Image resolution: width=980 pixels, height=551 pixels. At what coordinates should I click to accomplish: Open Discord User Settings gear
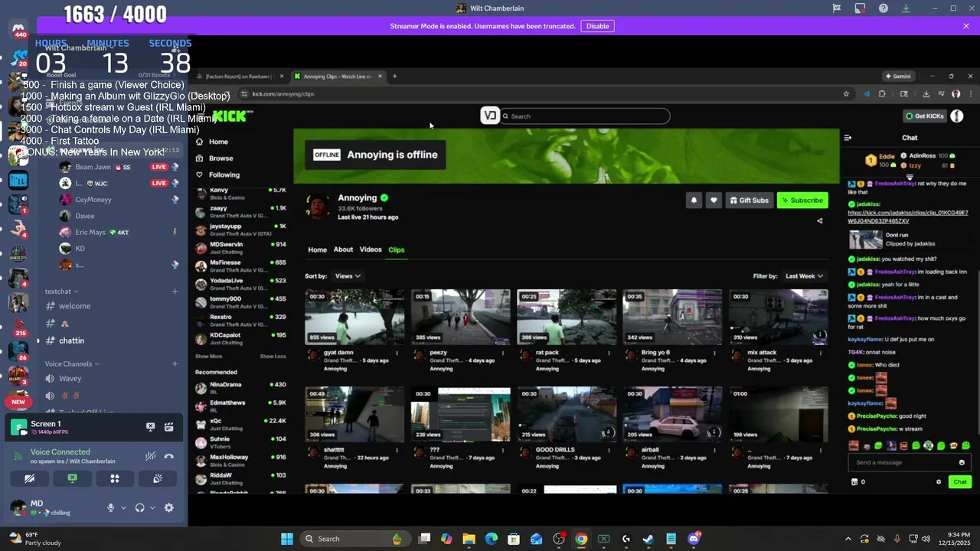click(x=169, y=507)
